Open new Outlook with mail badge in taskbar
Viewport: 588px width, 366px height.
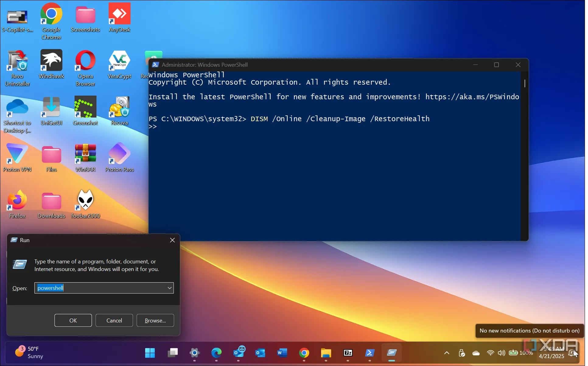tap(239, 352)
